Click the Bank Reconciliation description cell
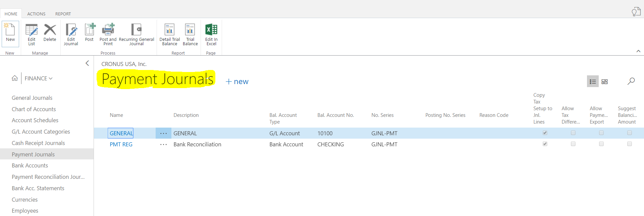The image size is (644, 216). tap(197, 144)
